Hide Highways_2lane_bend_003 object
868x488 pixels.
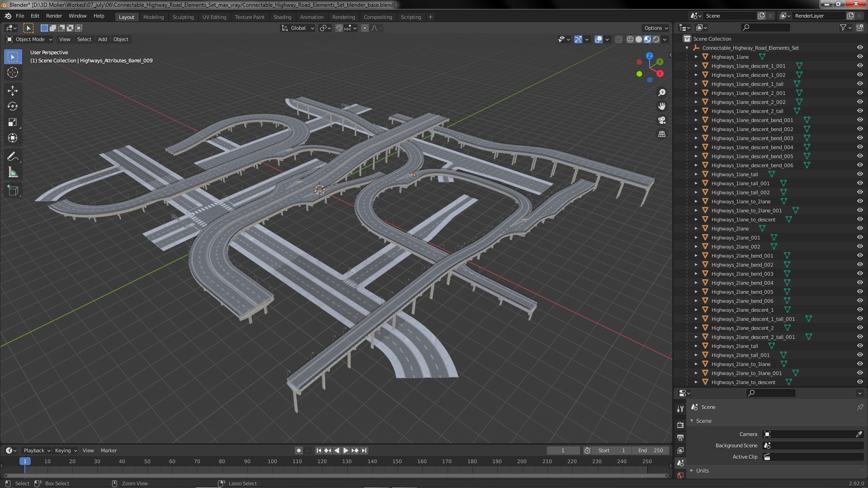859,274
